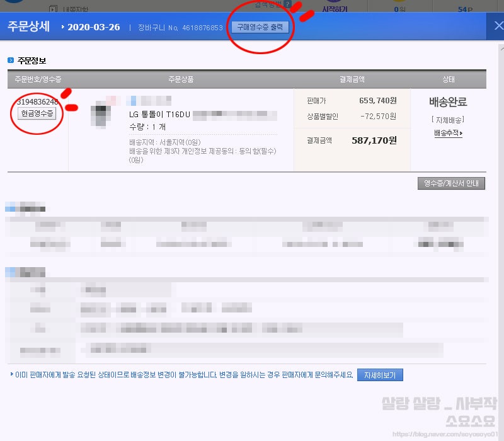Image resolution: width=504 pixels, height=441 pixels.
Task: Open the LG 통돌이 T16DU product link
Action: tap(161, 115)
